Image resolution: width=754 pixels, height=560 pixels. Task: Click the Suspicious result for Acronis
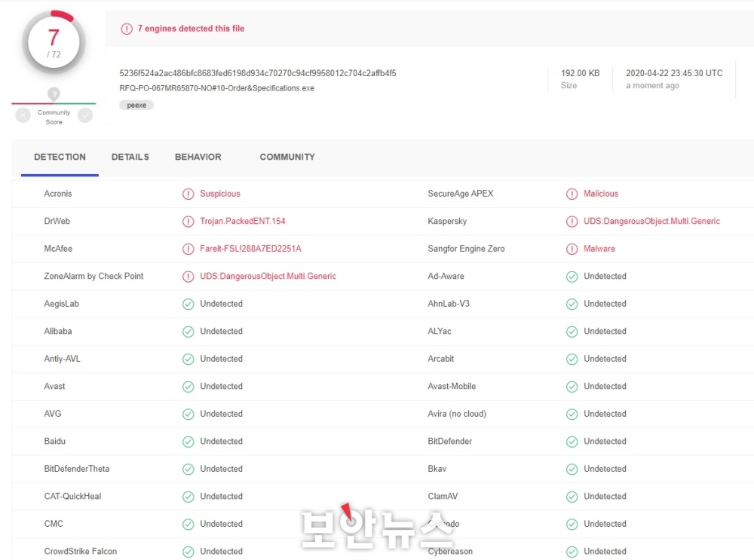[219, 194]
